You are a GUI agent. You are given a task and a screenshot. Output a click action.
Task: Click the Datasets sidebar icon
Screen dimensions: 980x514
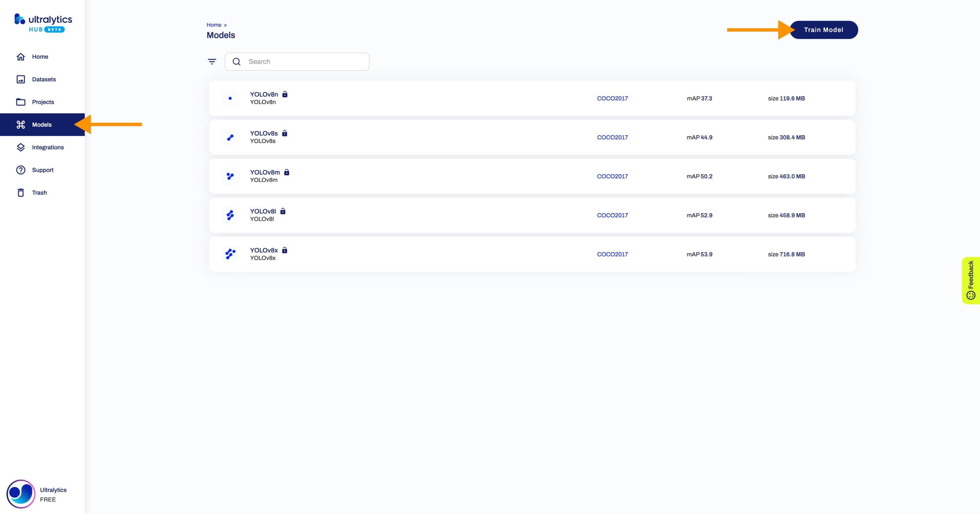coord(21,79)
